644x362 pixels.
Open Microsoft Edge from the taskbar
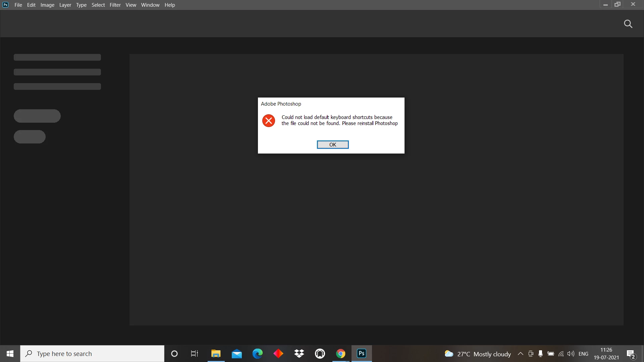(x=258, y=354)
